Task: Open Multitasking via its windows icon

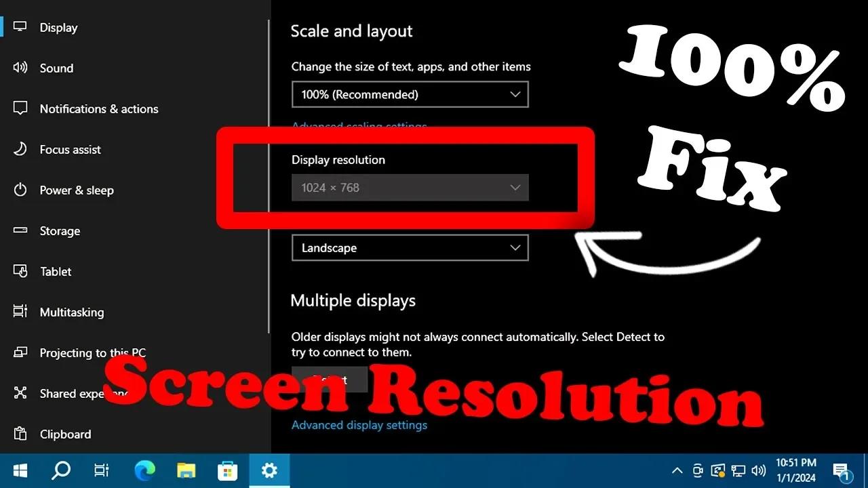Action: [x=20, y=312]
